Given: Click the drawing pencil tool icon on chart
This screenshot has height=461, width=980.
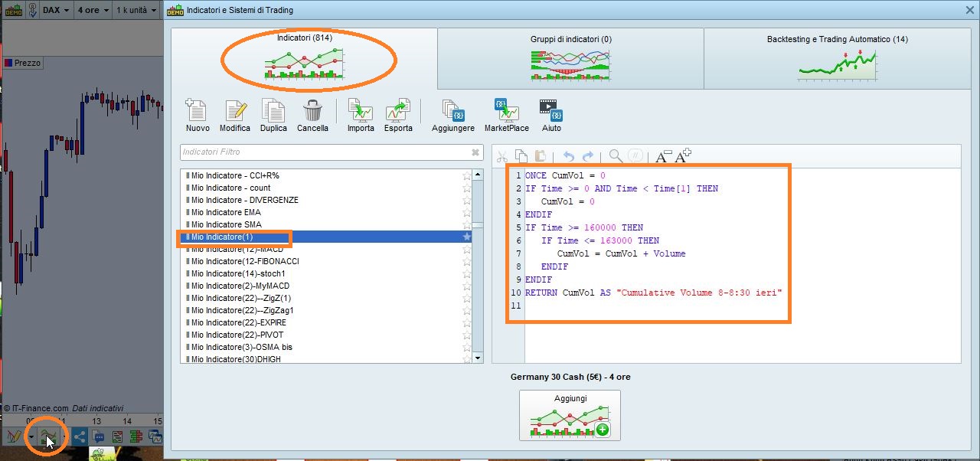Looking at the screenshot, I should click(13, 437).
